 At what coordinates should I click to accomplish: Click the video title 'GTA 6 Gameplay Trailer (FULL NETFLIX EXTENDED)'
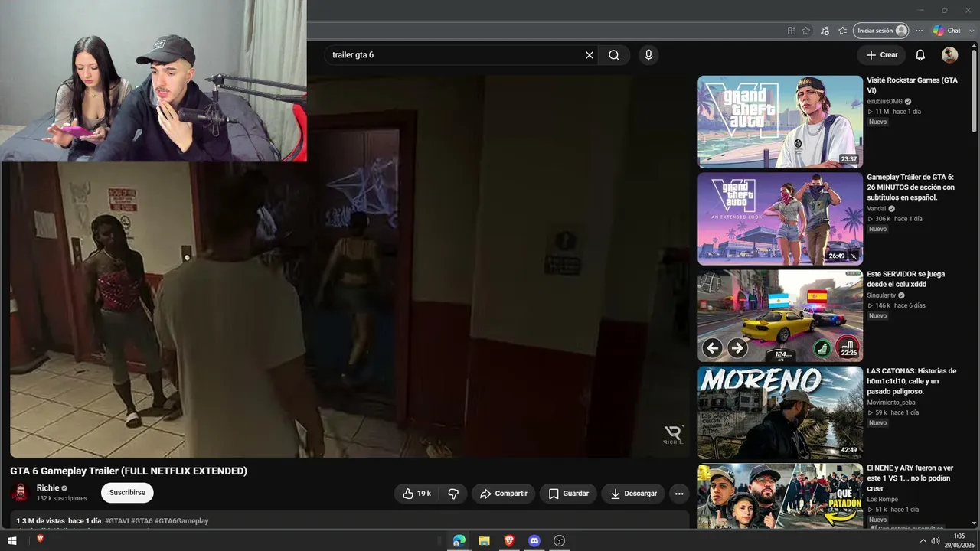[x=129, y=471]
